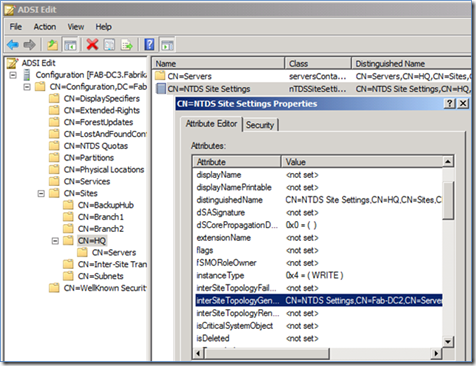Sort list by Name column header
The width and height of the screenshot is (476, 366).
click(219, 63)
